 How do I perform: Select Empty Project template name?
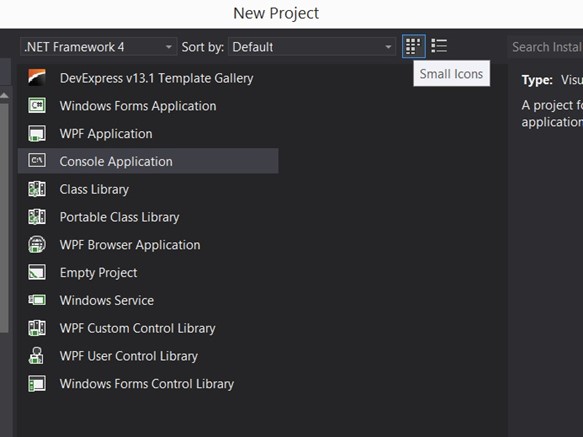click(x=99, y=273)
